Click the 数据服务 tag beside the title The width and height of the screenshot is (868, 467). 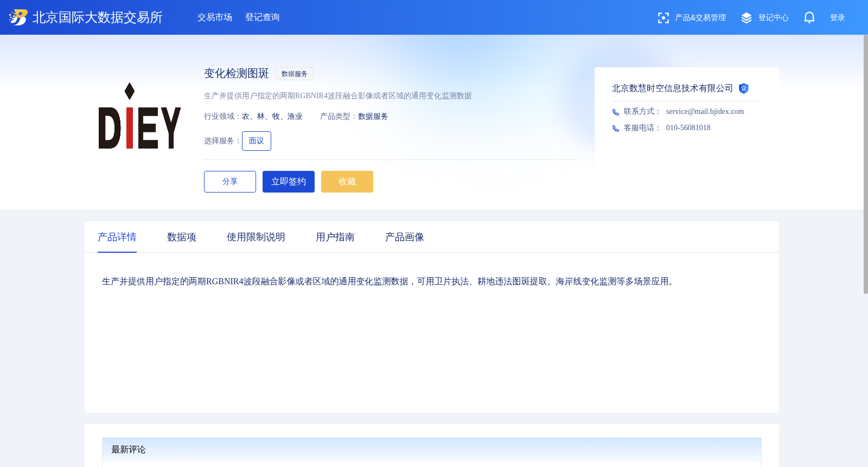tap(295, 74)
